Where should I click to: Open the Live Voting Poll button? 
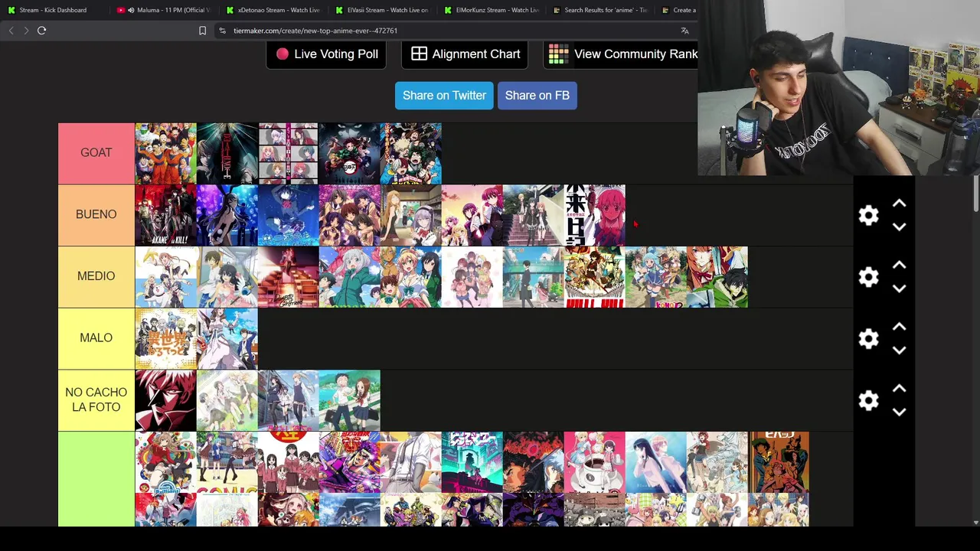pos(326,54)
